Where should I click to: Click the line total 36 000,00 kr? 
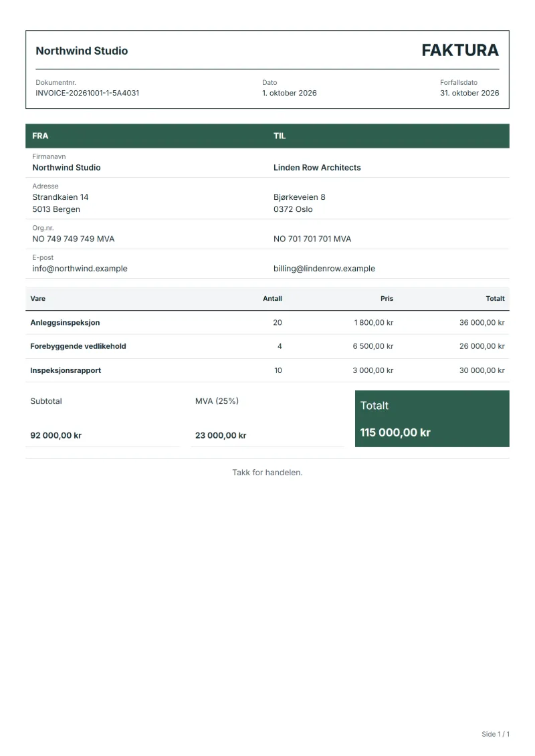click(x=482, y=323)
